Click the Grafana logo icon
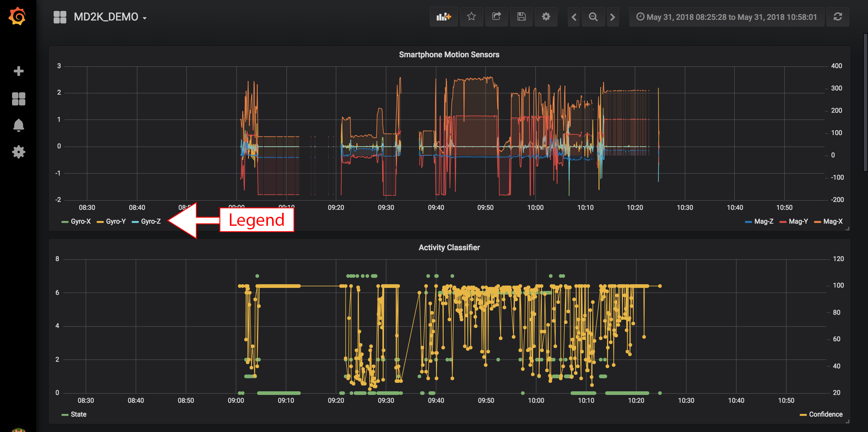Viewport: 868px width, 432px height. (17, 16)
